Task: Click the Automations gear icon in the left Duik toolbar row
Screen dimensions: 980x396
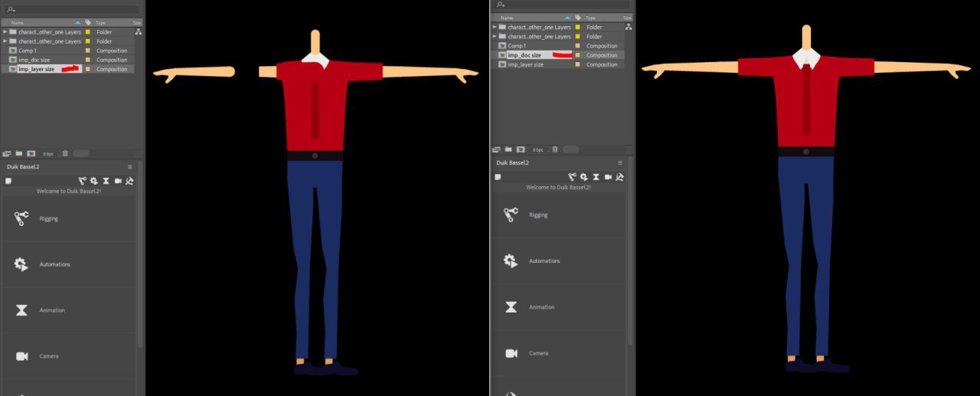Action: coord(93,181)
